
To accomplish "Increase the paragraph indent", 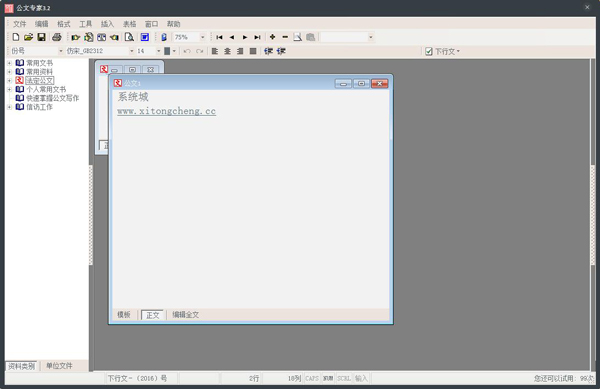I will [x=281, y=51].
